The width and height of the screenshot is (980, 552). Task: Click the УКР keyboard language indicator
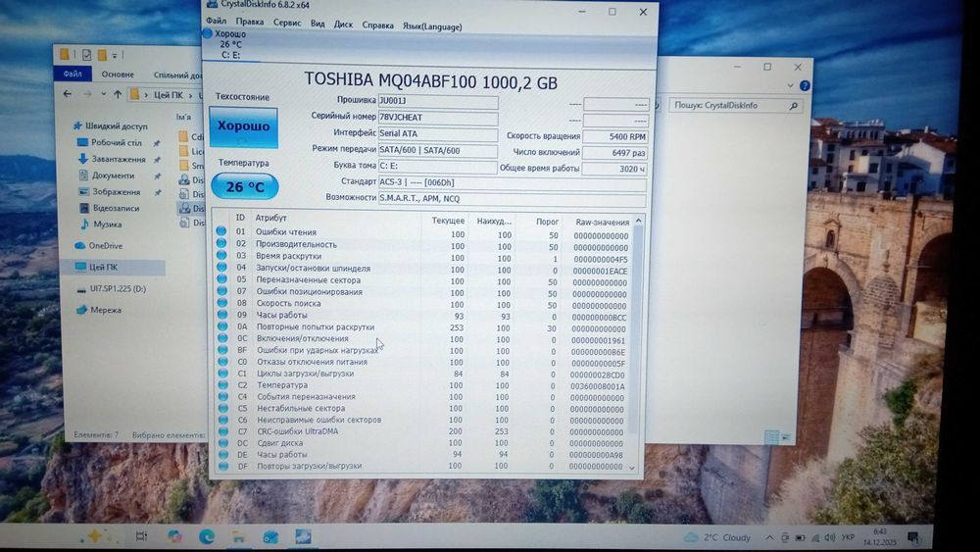848,537
